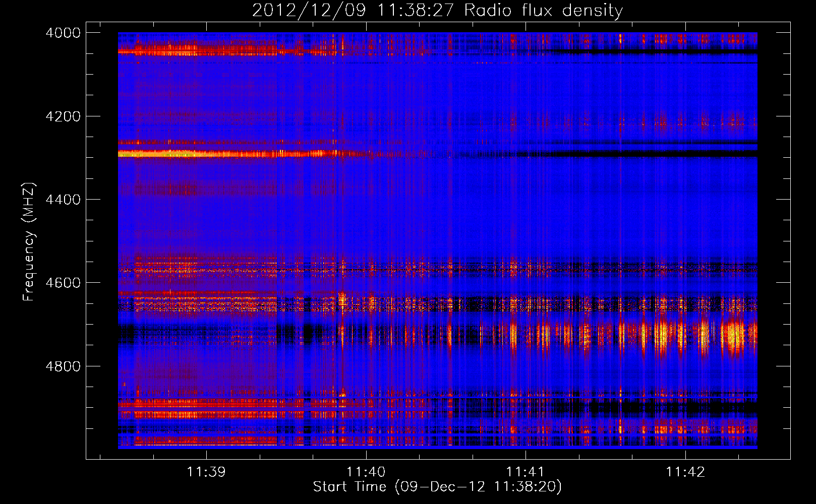Click the plot title 'Radio flux density'
The width and height of the screenshot is (816, 504).
(x=544, y=11)
